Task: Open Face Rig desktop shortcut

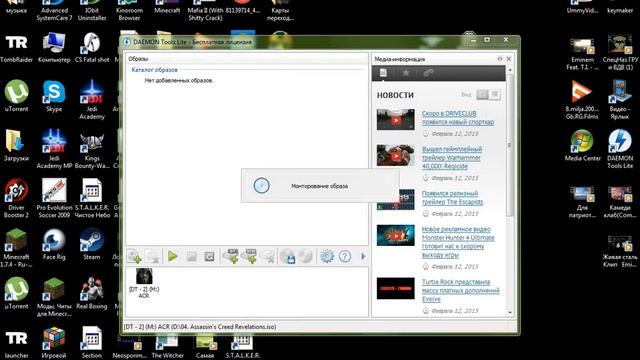Action: [54, 244]
